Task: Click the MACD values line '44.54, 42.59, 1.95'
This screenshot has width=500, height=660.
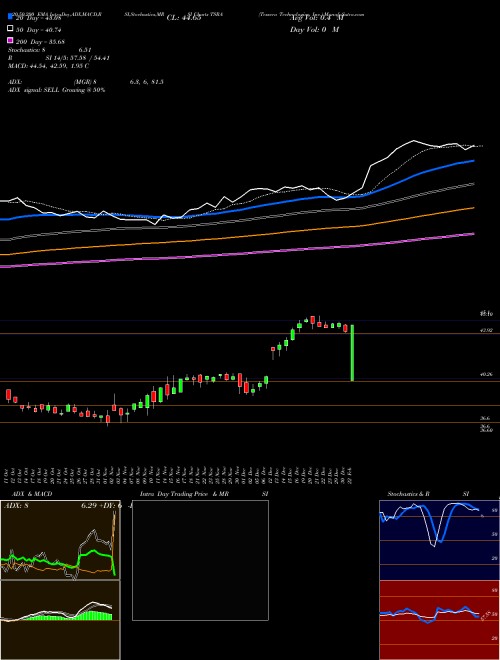Action: [49, 66]
